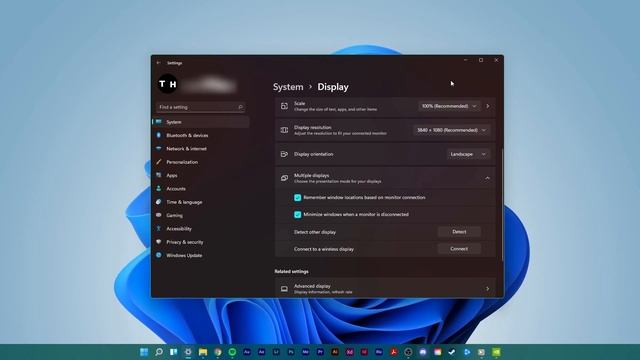The image size is (640, 360).
Task: Click the Multiple displays row icon
Action: [x=284, y=178]
